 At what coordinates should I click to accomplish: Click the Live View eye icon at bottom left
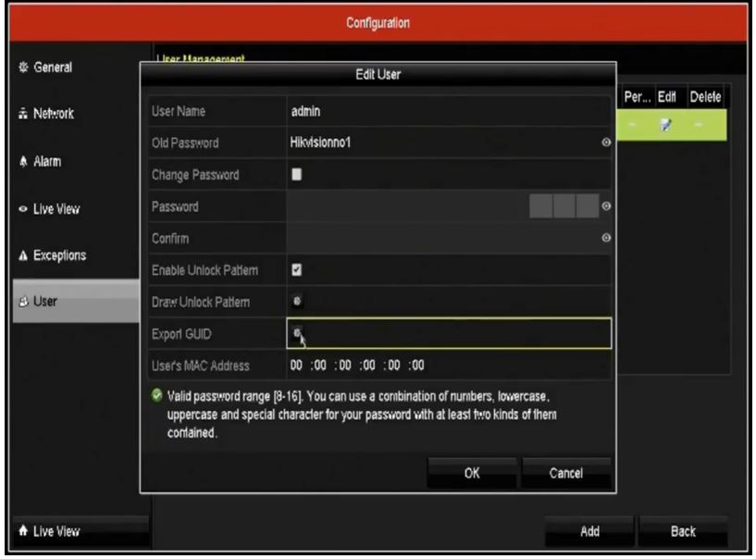tap(24, 531)
